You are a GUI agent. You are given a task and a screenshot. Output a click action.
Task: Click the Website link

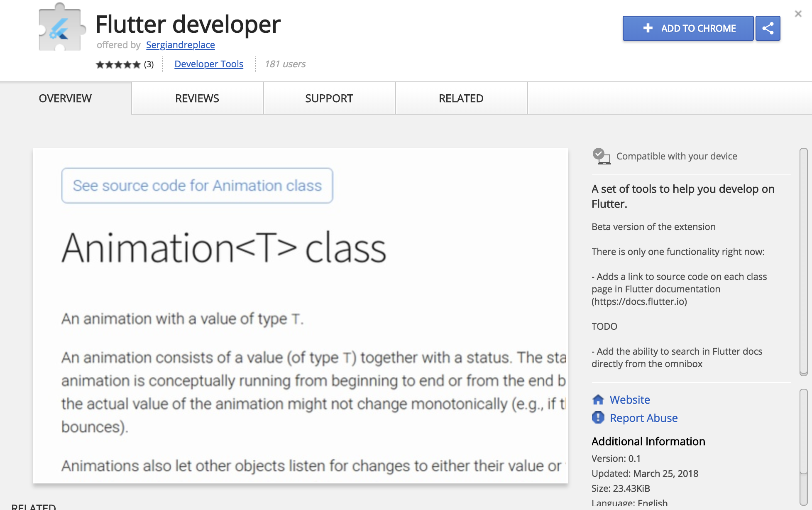tap(630, 400)
